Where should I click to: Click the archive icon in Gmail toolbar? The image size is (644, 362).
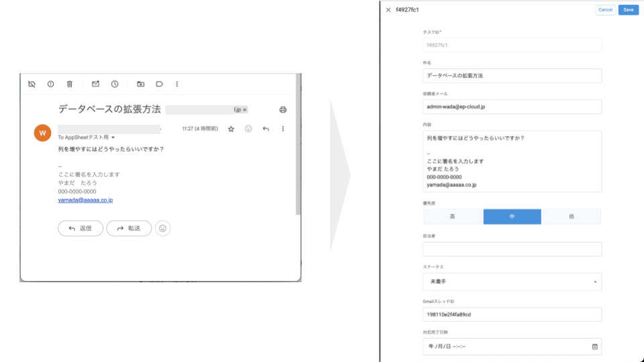(x=32, y=84)
